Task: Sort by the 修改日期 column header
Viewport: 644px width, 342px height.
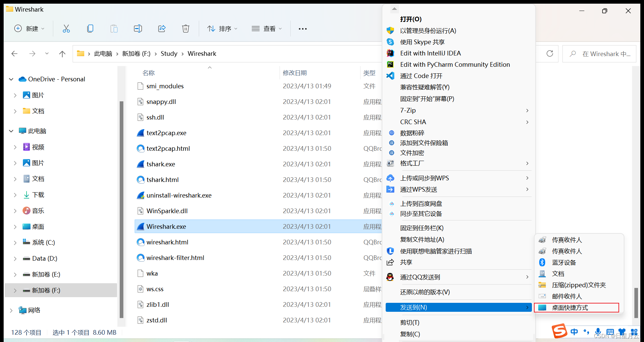Action: [x=295, y=73]
